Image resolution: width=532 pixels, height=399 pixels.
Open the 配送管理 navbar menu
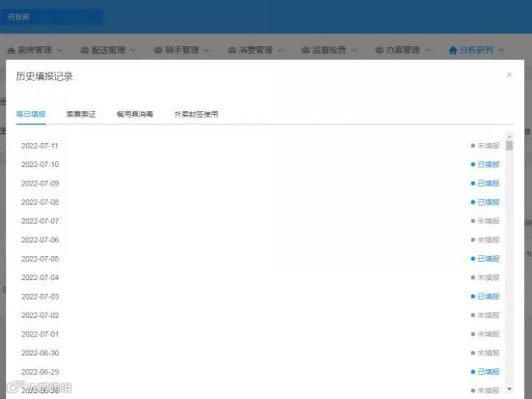click(x=108, y=50)
